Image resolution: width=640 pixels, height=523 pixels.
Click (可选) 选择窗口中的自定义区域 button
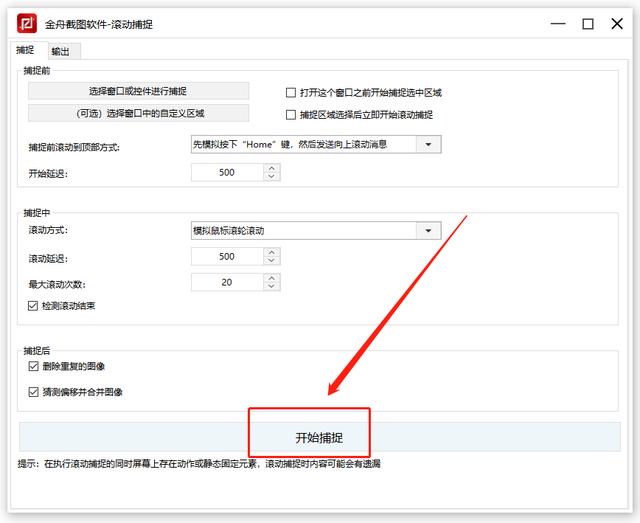coord(138,113)
